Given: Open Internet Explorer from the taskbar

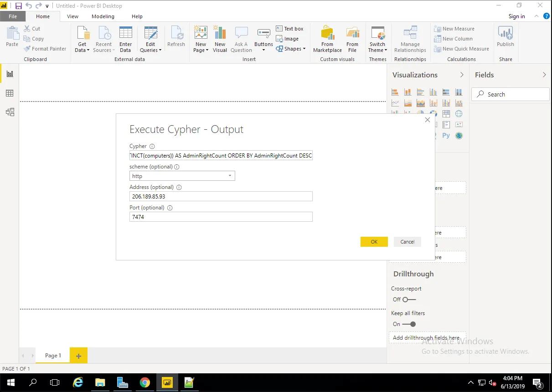Looking at the screenshot, I should pyautogui.click(x=78, y=382).
